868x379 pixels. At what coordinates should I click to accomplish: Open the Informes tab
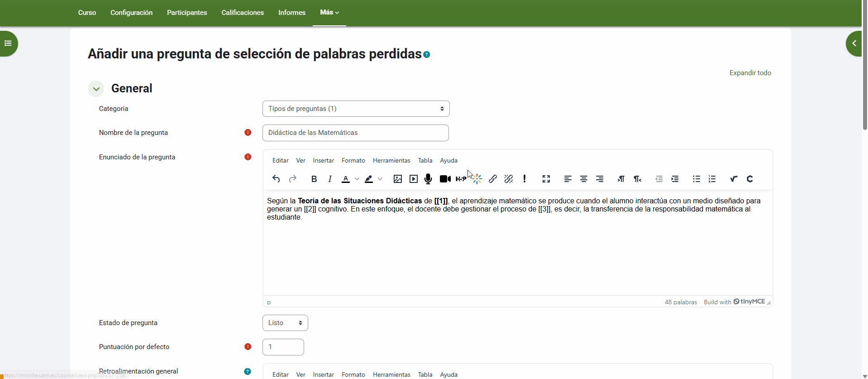[x=292, y=13]
